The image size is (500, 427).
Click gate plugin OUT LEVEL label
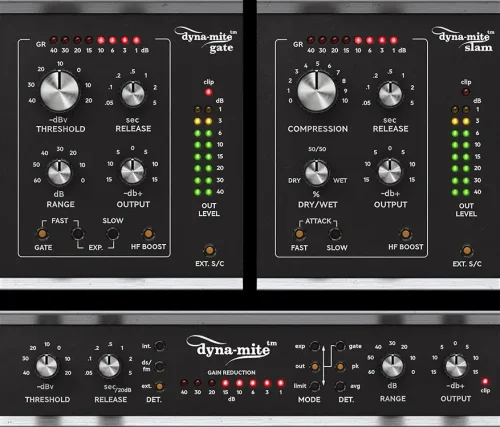pos(209,210)
